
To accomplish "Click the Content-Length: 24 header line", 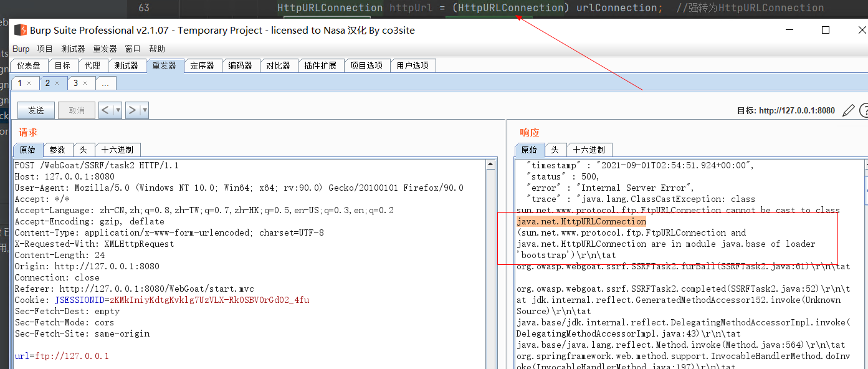I will click(60, 255).
